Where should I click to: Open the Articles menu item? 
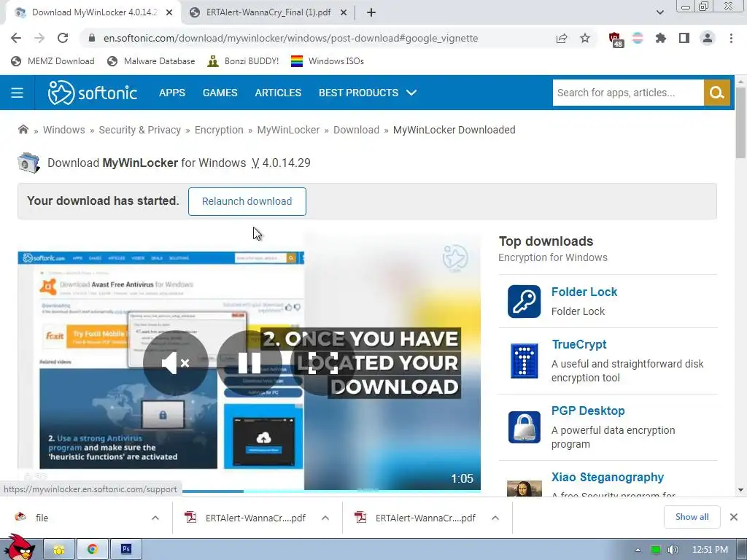coord(278,93)
